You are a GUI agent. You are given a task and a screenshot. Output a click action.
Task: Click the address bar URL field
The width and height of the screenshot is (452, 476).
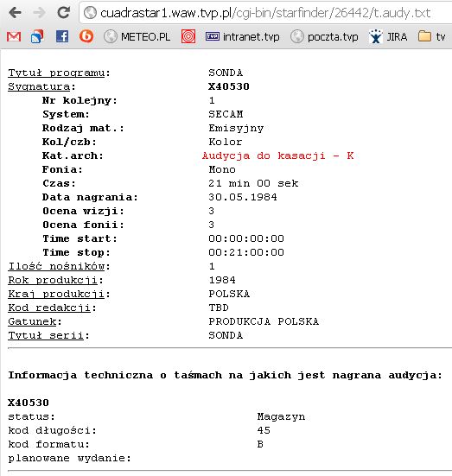click(265, 13)
